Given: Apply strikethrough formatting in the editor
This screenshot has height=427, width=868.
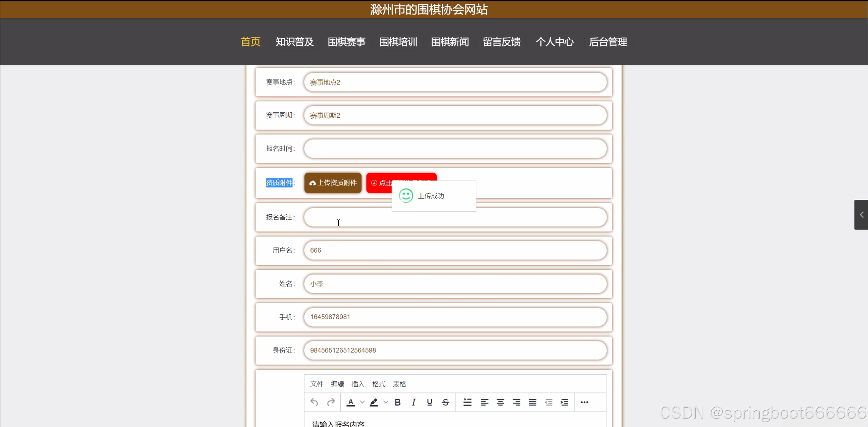Looking at the screenshot, I should click(x=446, y=402).
